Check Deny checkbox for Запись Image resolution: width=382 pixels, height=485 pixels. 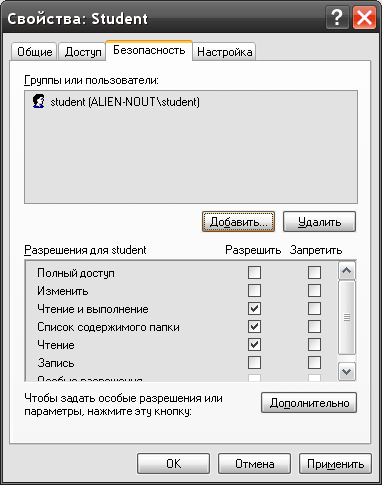coord(314,362)
